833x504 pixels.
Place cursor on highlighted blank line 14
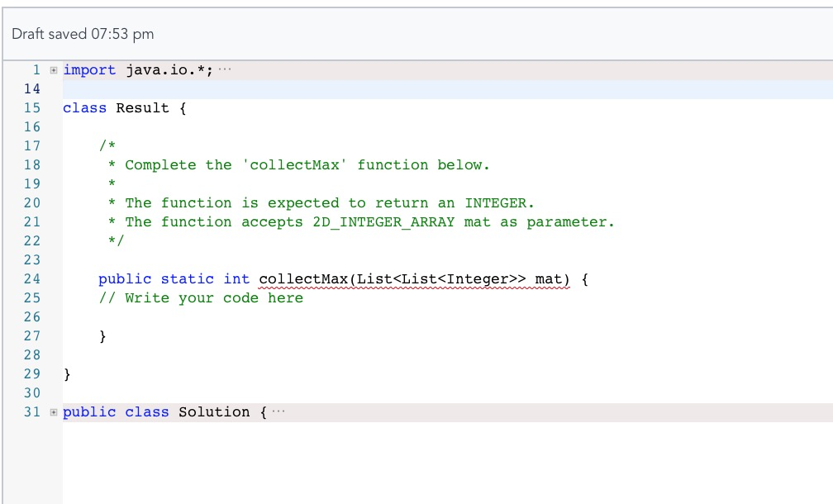[x=447, y=89]
